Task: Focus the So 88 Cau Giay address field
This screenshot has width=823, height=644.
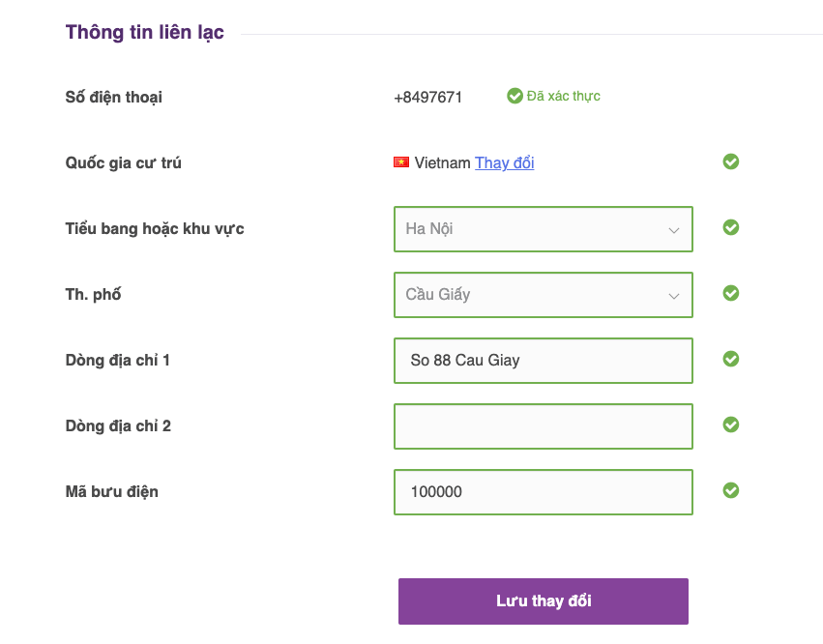Action: pyautogui.click(x=544, y=361)
